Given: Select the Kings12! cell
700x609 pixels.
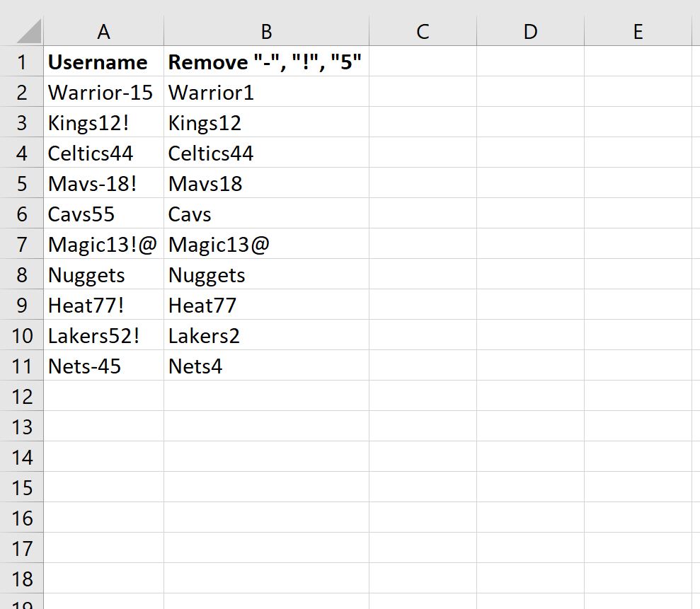Looking at the screenshot, I should (103, 122).
